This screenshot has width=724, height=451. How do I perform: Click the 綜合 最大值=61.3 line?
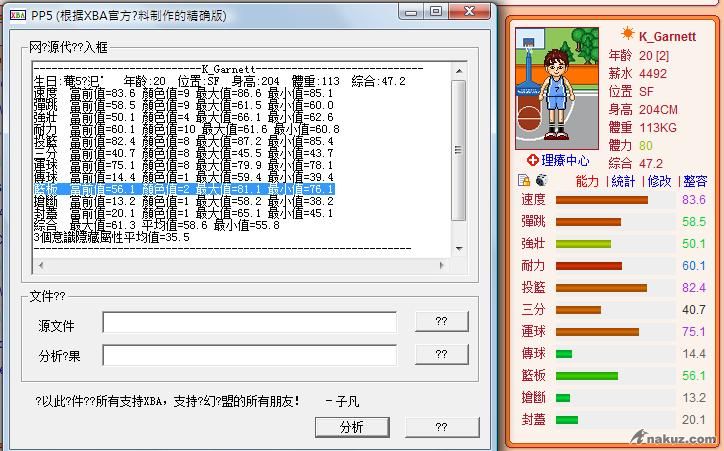pos(157,225)
